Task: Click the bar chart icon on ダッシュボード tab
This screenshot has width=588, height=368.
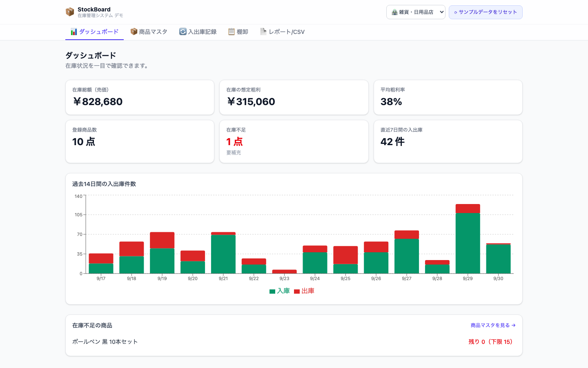Action: 74,32
